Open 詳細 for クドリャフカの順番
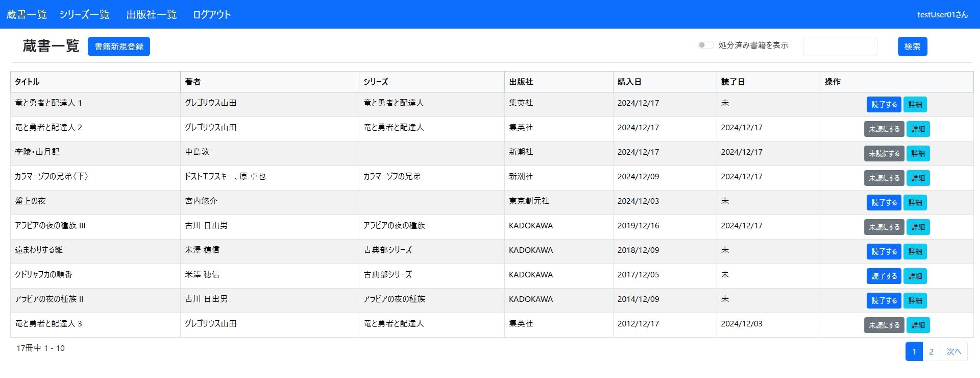This screenshot has height=378, width=980. click(x=915, y=276)
